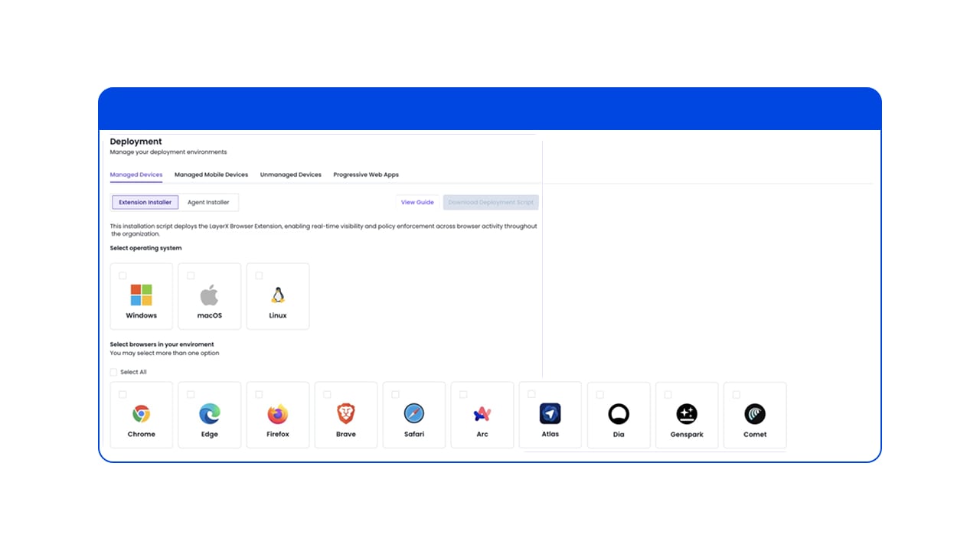Click 'You may select more than one option'

pos(165,354)
